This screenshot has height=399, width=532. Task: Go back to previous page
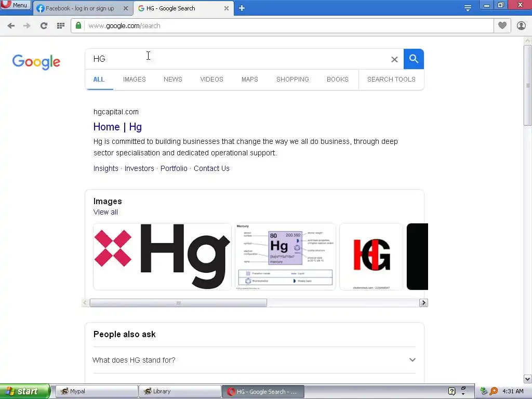click(x=11, y=26)
